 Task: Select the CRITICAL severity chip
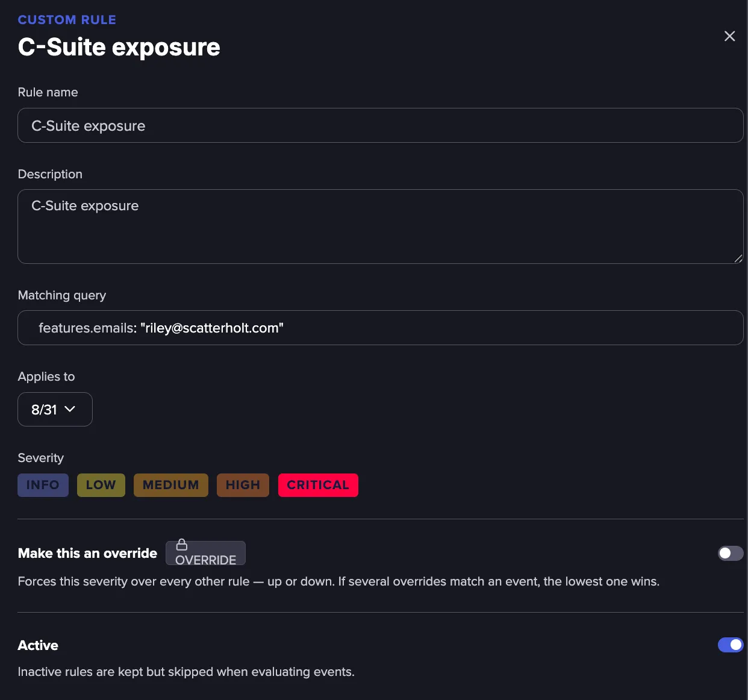pos(318,485)
